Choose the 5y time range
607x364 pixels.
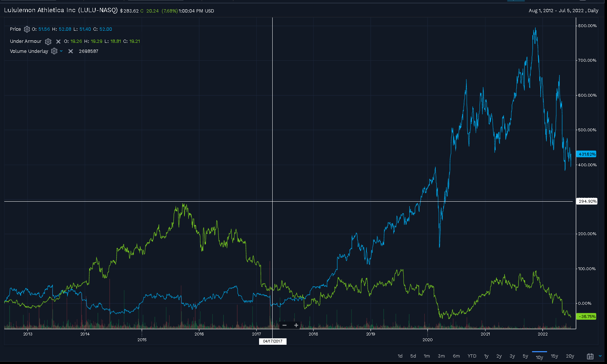pos(525,356)
